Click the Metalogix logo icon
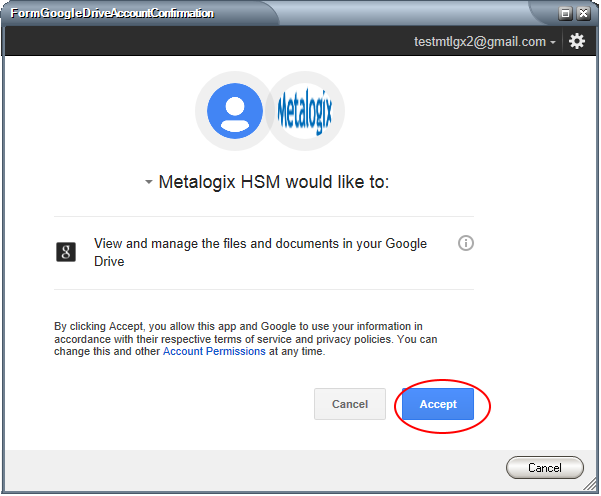The width and height of the screenshot is (601, 496). click(x=305, y=111)
